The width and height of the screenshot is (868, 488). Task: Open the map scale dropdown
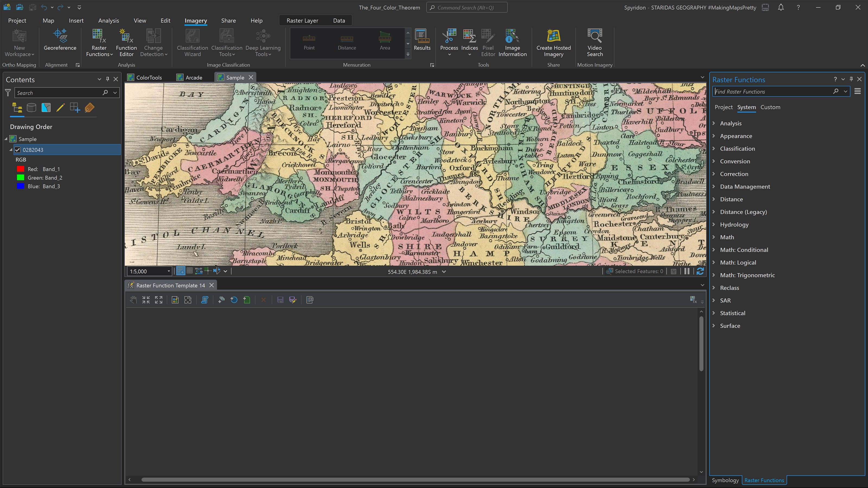(169, 271)
